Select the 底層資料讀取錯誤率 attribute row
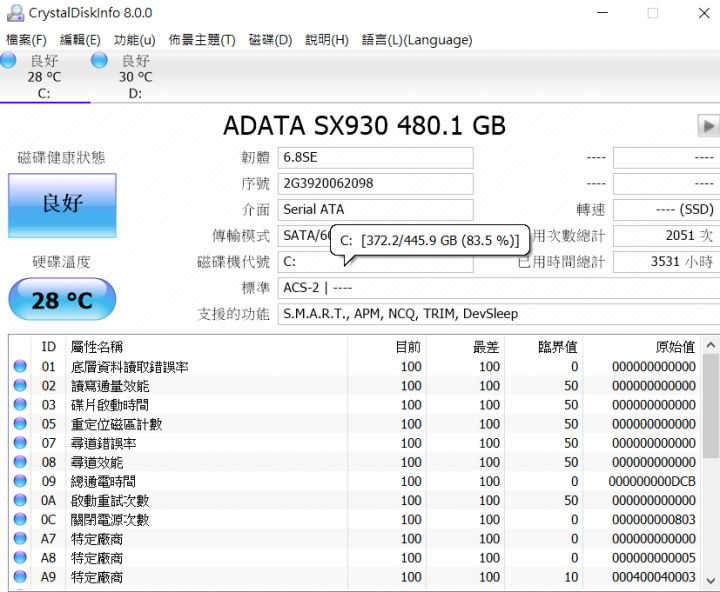This screenshot has width=720, height=592. coord(354,366)
